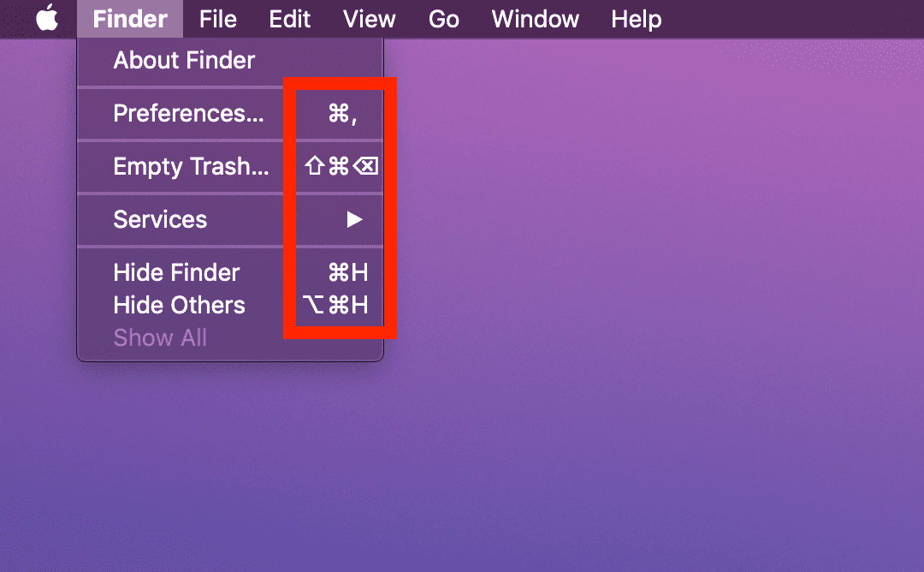Click the Command-H shortcut beside Hide Finder

[348, 273]
